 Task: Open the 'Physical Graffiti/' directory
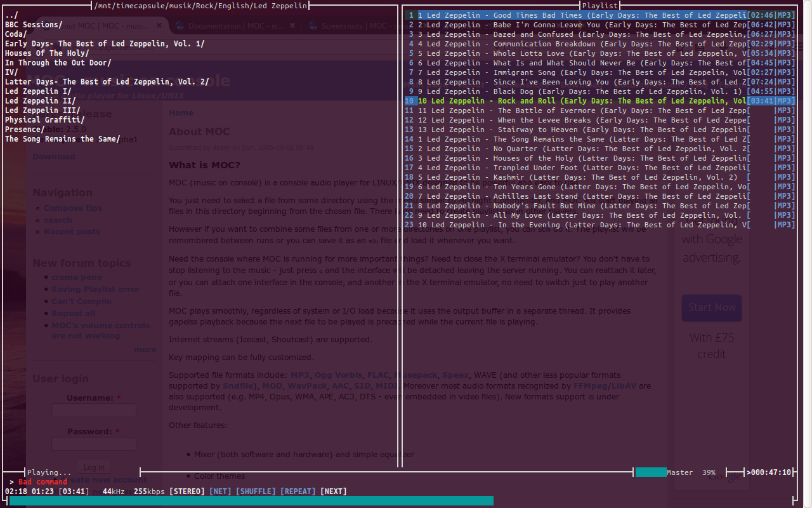coord(45,120)
